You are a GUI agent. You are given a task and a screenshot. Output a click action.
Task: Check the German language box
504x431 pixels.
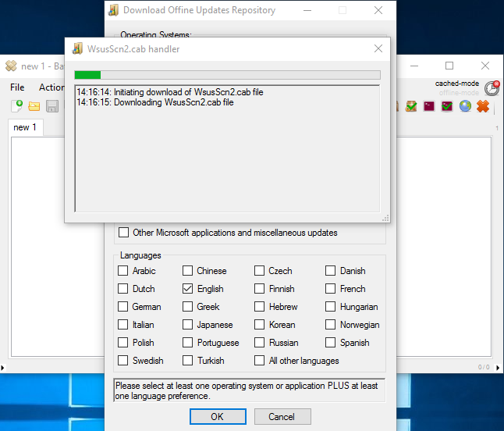(x=122, y=307)
